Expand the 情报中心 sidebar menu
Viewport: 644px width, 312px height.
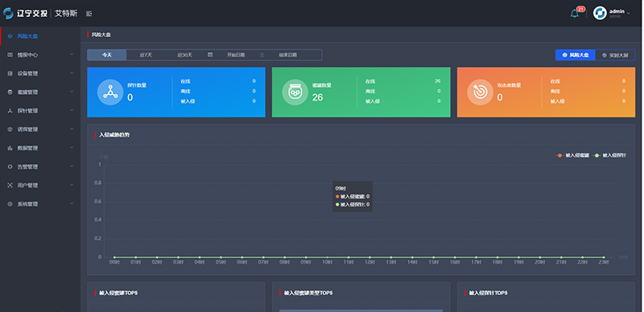click(x=40, y=55)
